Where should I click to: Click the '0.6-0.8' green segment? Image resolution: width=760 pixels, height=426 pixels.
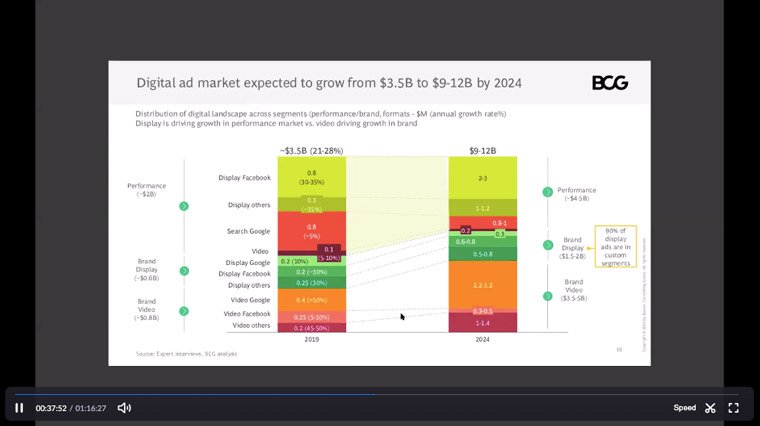coord(483,241)
